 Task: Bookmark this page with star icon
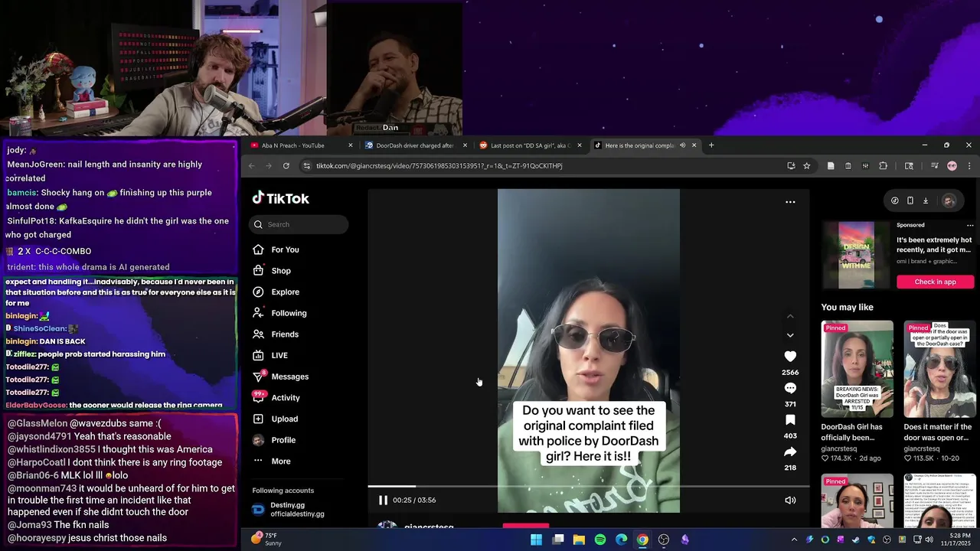[807, 166]
